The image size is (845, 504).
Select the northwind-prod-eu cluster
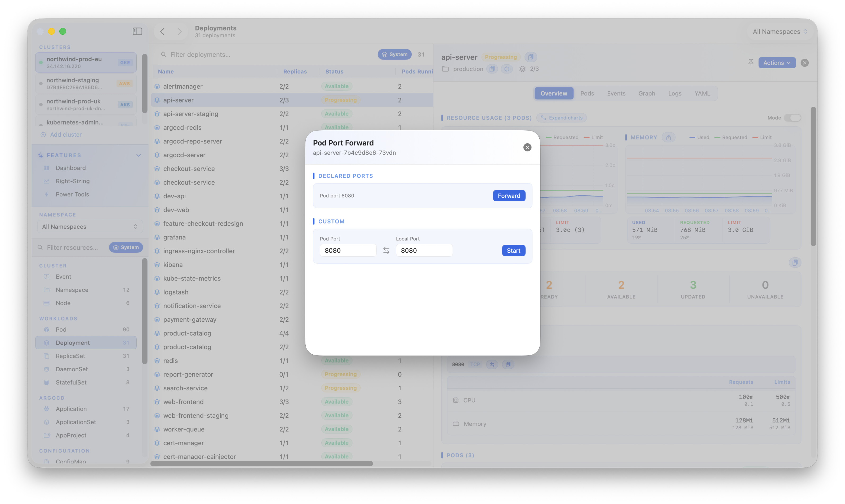pyautogui.click(x=86, y=62)
